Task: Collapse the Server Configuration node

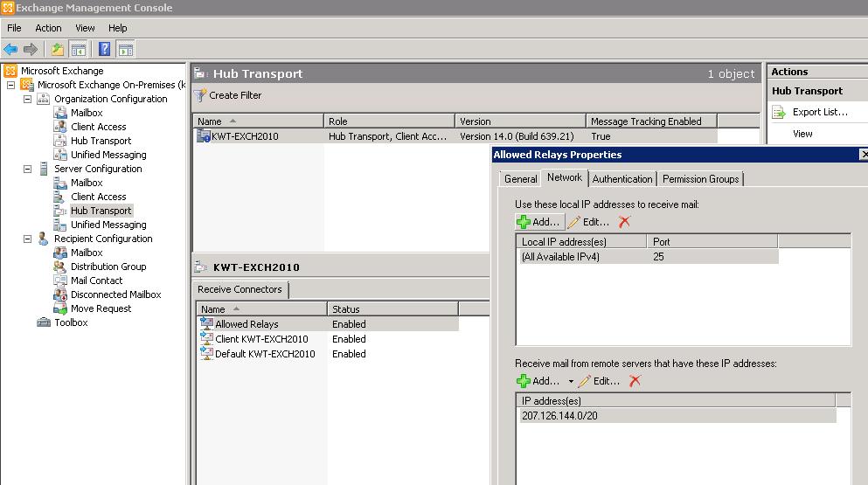Action: (x=27, y=169)
